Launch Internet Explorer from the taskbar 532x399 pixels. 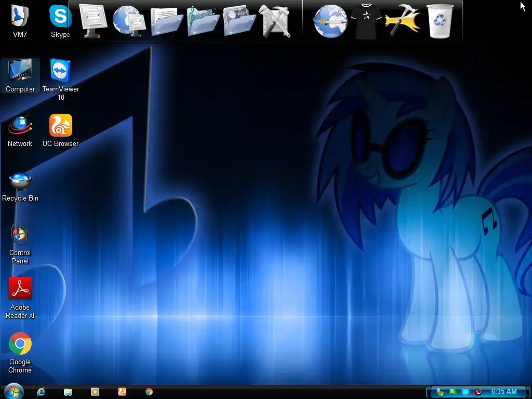click(x=41, y=392)
